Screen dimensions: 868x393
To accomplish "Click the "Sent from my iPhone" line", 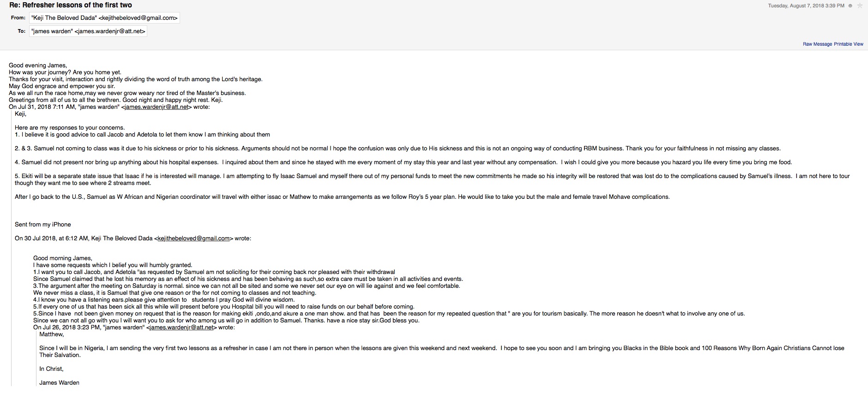I will (x=43, y=225).
